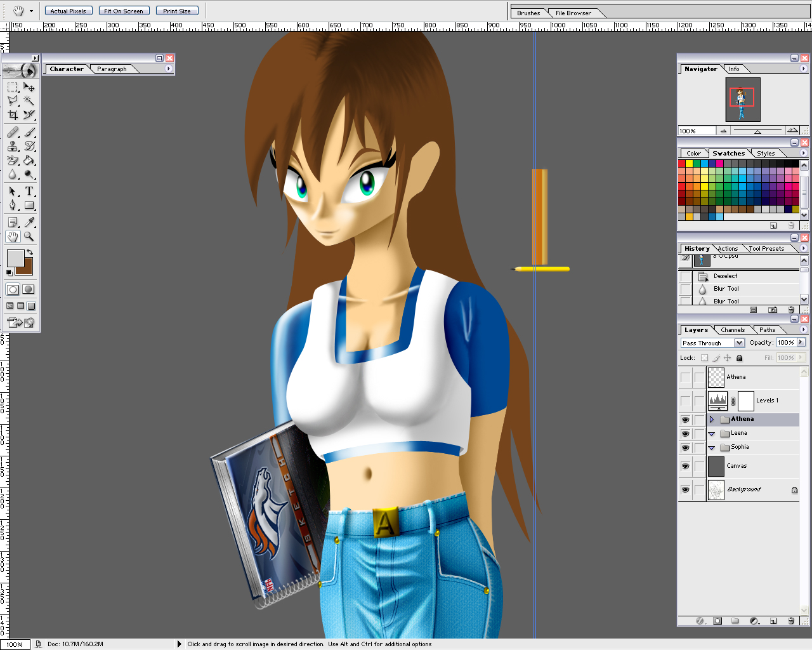Select the Path Selection arrow tool
This screenshot has height=650, width=812.
click(x=13, y=191)
